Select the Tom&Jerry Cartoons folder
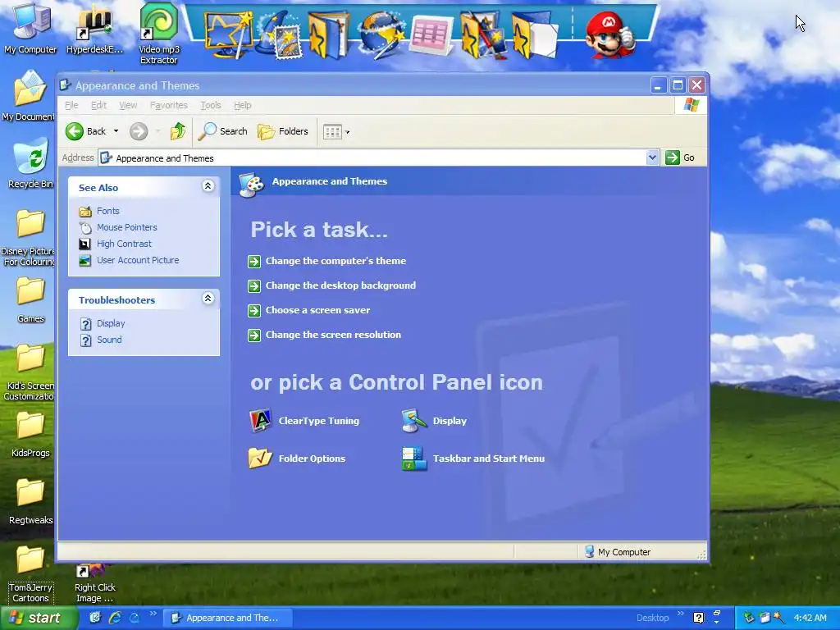Screen dimensions: 840x630 30,574
